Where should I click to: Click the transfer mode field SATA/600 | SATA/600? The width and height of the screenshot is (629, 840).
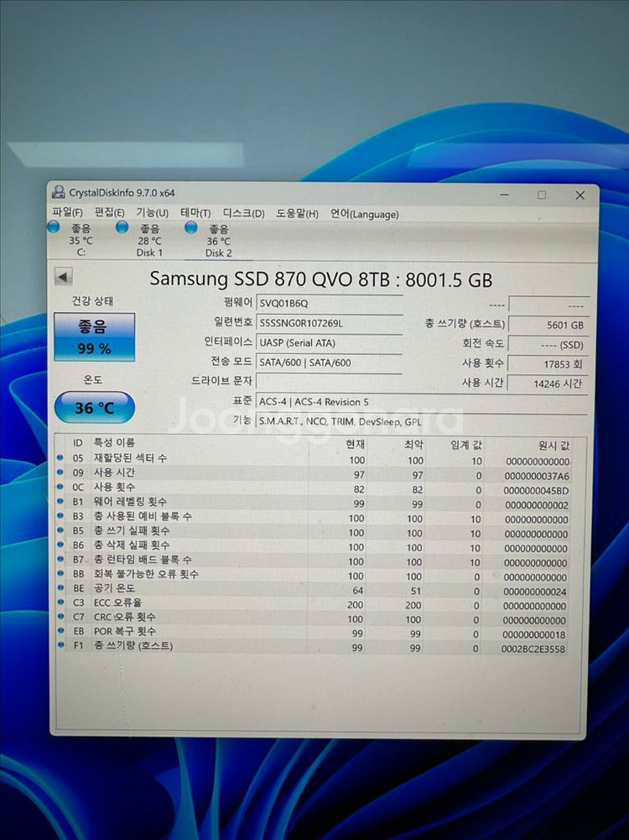tap(330, 363)
